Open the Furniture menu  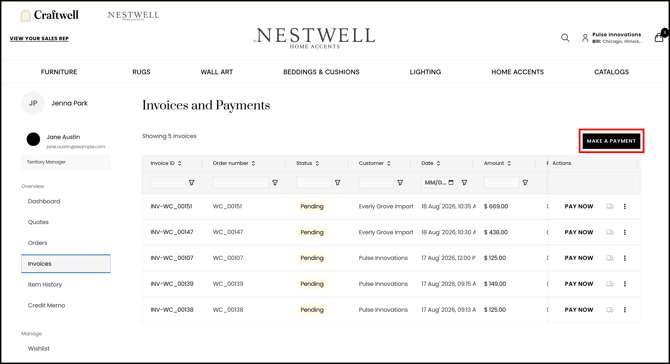pos(59,72)
